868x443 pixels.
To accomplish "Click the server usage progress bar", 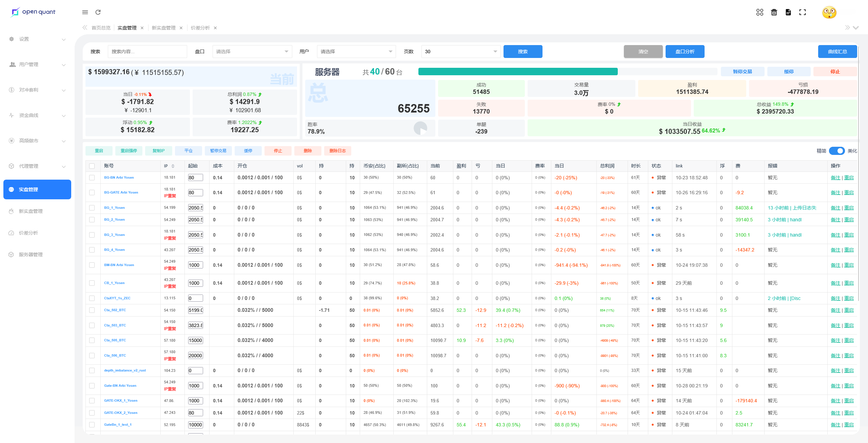I will pyautogui.click(x=567, y=72).
